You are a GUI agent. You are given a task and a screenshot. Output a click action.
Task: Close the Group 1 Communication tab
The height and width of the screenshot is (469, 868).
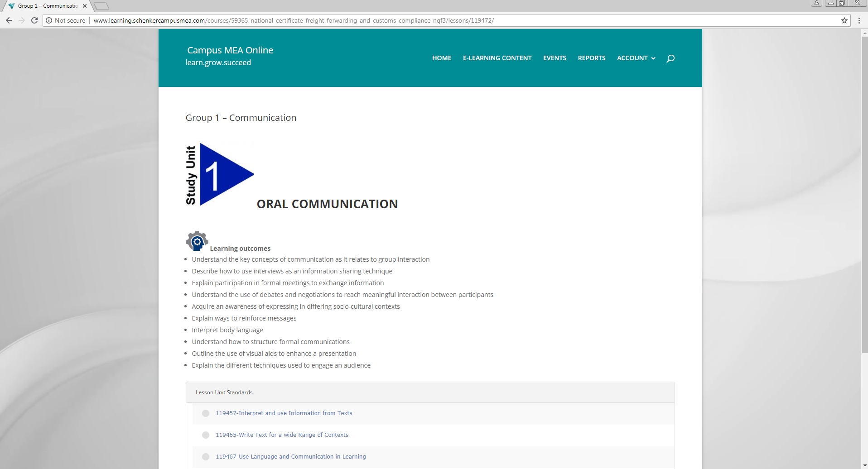[85, 6]
